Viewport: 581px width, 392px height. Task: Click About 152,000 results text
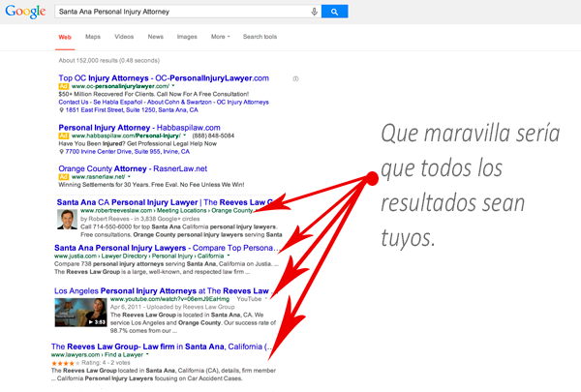(x=108, y=61)
